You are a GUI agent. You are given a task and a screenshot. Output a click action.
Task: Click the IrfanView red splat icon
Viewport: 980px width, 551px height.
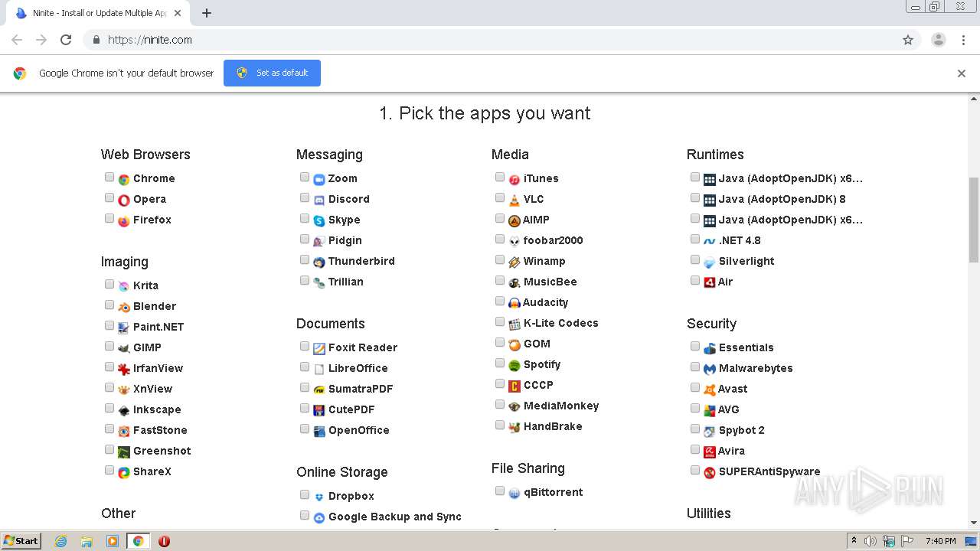click(124, 369)
